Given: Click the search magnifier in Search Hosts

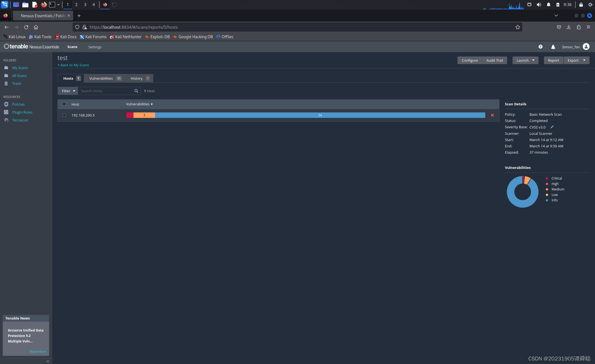Looking at the screenshot, I should click(136, 91).
